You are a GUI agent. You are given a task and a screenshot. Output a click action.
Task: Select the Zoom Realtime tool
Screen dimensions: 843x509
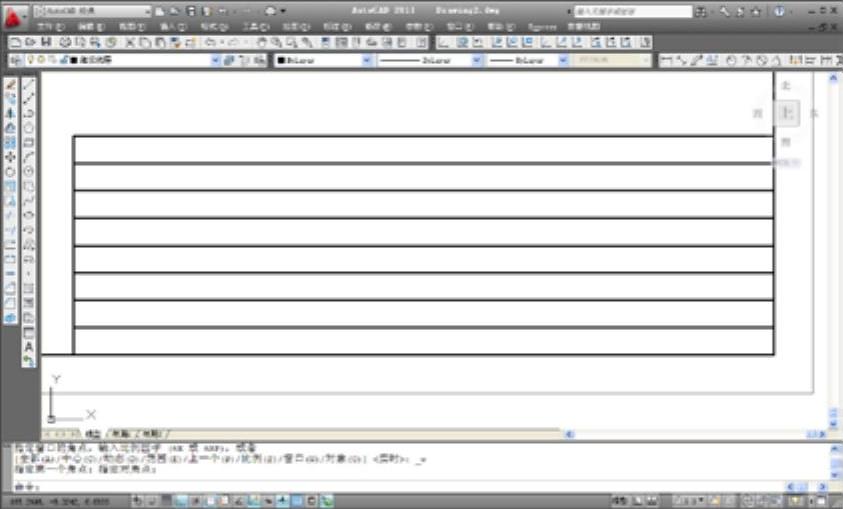(276, 42)
